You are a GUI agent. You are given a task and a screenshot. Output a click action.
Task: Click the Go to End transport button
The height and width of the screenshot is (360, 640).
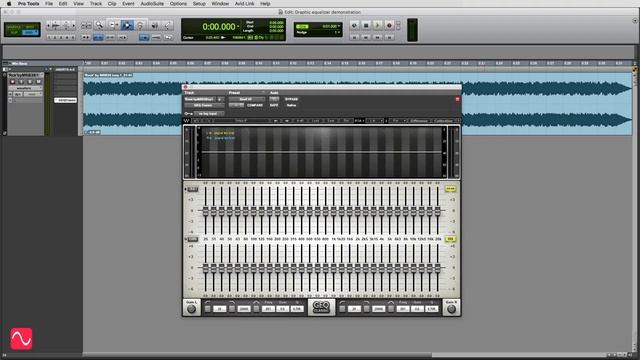coord(389,37)
